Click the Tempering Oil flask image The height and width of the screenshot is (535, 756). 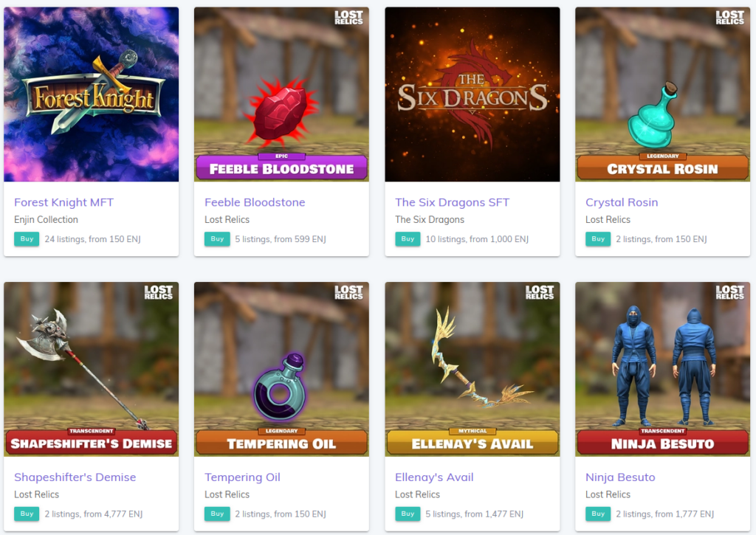(281, 369)
